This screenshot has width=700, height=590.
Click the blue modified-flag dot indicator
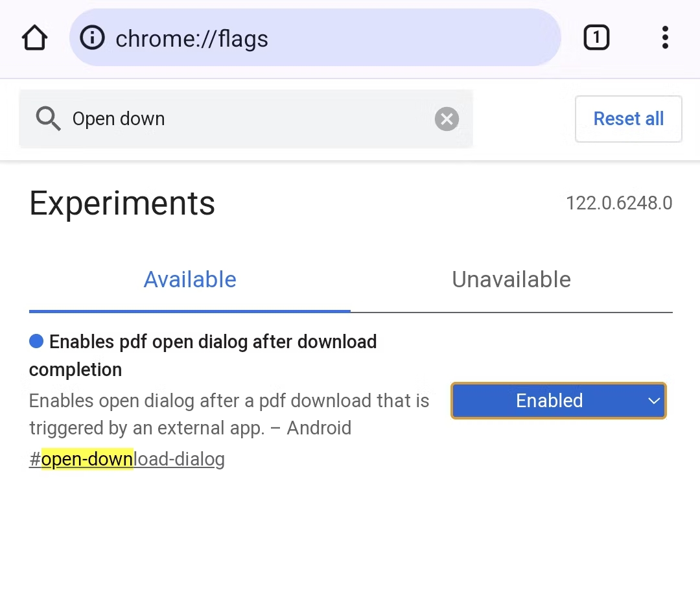coord(36,341)
